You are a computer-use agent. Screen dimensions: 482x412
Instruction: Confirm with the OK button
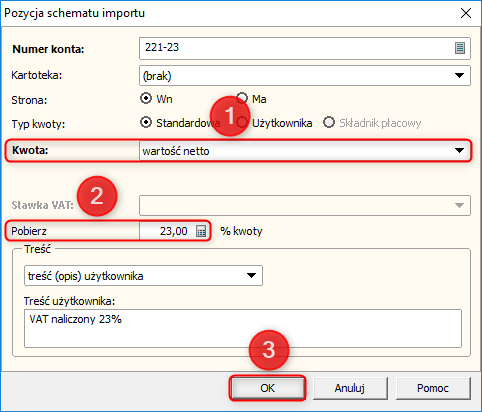[x=267, y=388]
